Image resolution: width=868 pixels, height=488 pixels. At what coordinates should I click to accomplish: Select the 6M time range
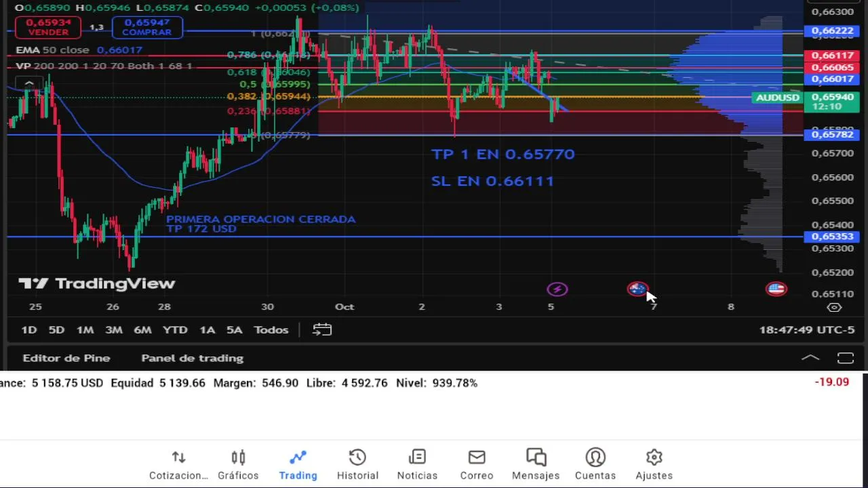(x=142, y=330)
